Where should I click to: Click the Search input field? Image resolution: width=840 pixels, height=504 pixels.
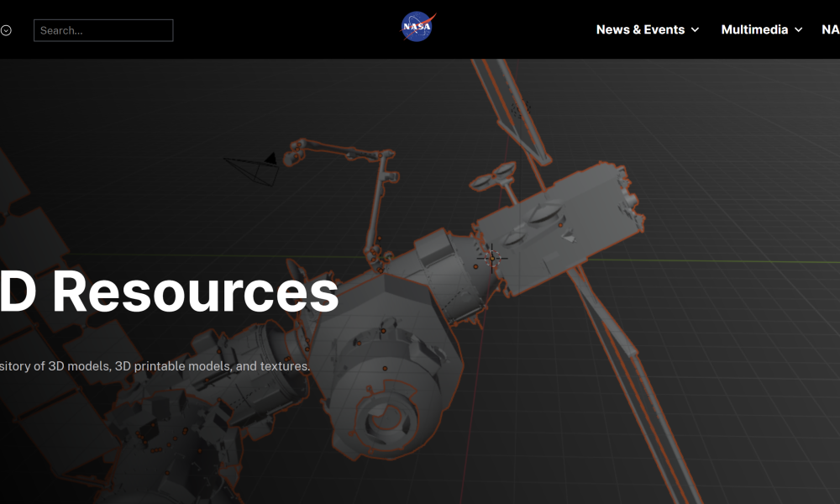pyautogui.click(x=103, y=30)
